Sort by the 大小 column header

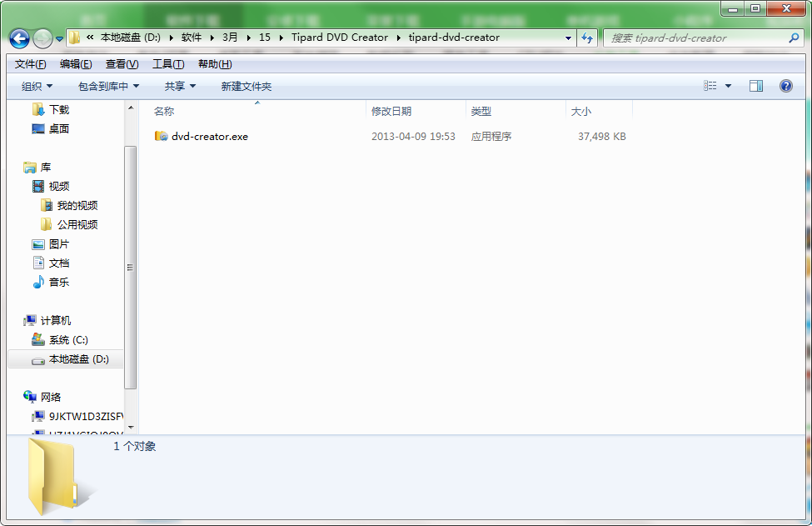point(581,112)
